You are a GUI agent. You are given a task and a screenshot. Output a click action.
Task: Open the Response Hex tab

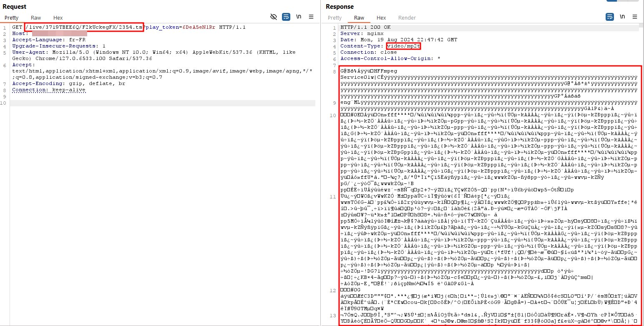[381, 18]
